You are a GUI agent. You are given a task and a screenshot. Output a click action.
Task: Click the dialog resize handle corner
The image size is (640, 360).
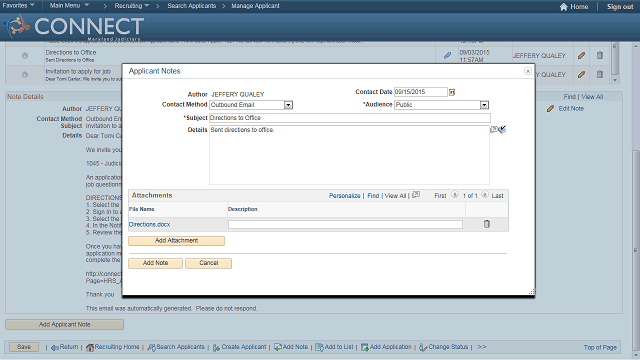[x=531, y=292]
